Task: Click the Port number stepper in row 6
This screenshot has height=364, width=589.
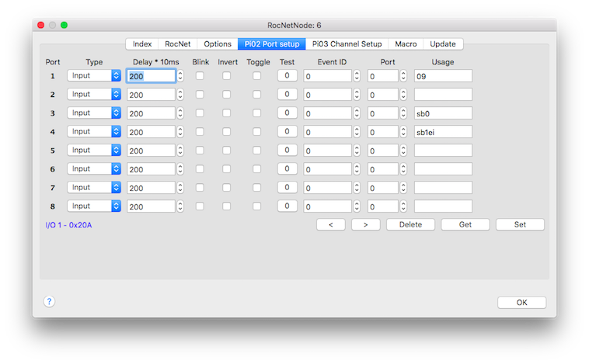Action: coord(403,169)
